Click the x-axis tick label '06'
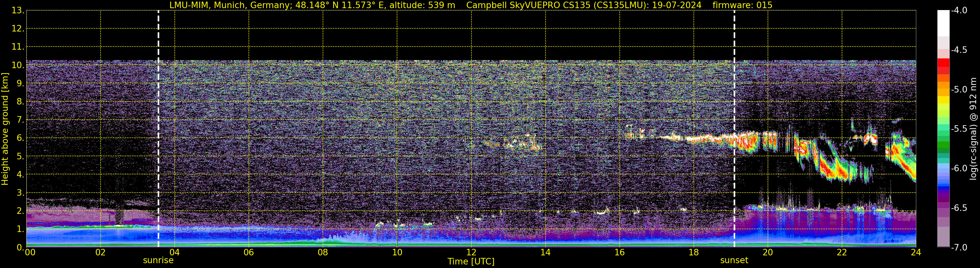The width and height of the screenshot is (980, 268). click(248, 252)
